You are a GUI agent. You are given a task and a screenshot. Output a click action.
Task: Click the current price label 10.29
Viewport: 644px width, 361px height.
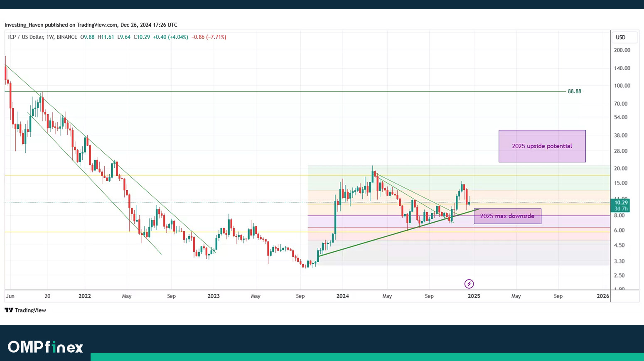point(621,203)
